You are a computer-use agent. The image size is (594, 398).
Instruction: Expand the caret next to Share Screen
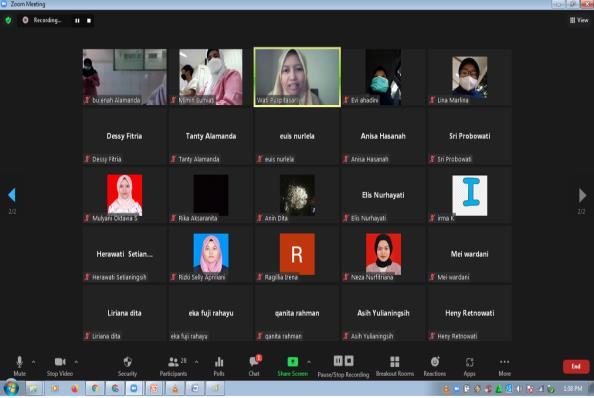309,362
